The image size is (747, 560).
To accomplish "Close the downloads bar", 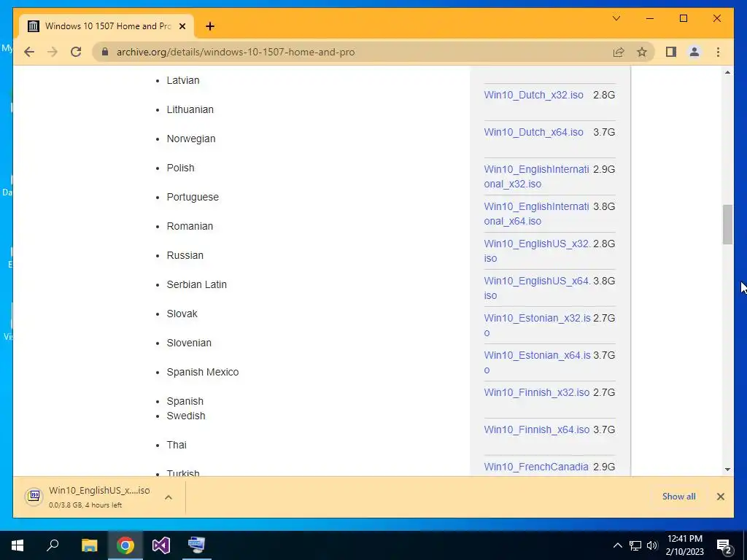I will coord(720,497).
